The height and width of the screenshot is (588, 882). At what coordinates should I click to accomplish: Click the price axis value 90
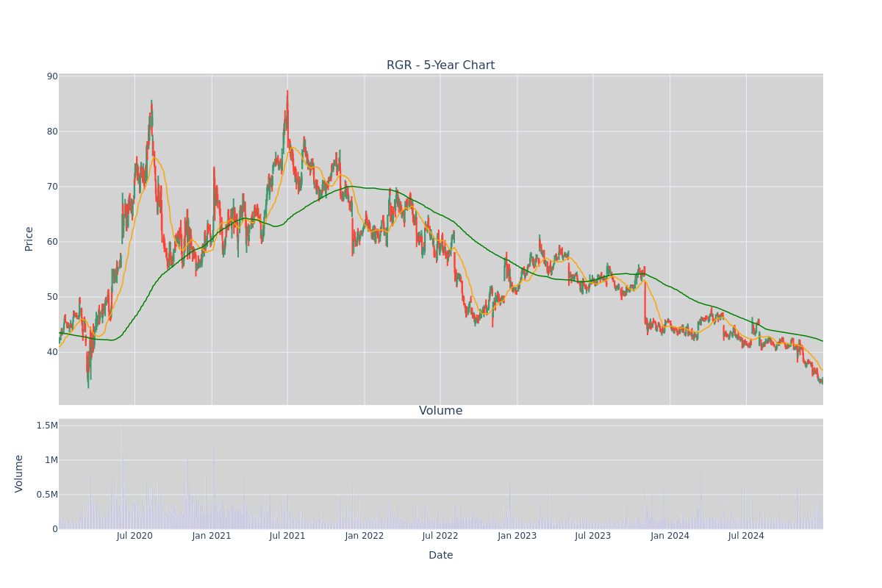[52, 76]
